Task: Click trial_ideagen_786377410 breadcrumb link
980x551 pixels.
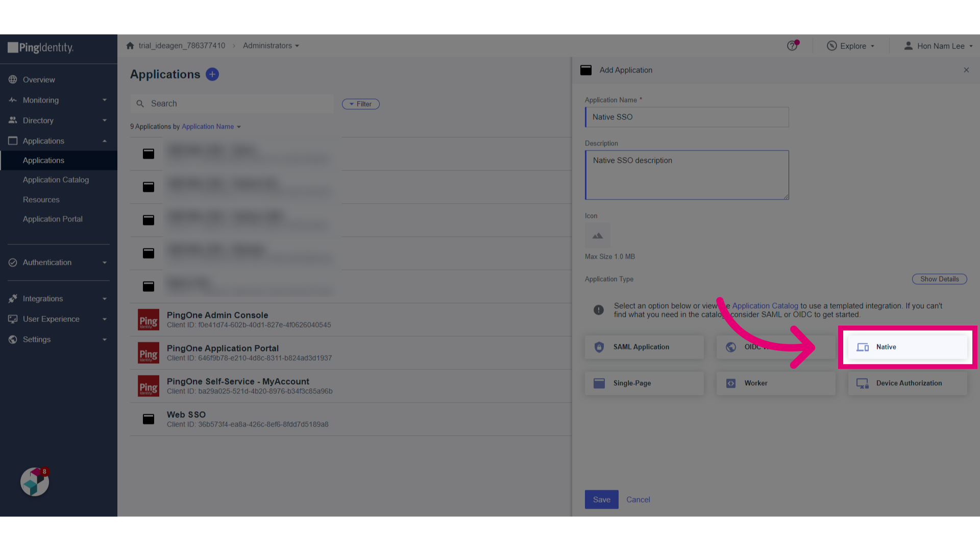Action: (x=182, y=46)
